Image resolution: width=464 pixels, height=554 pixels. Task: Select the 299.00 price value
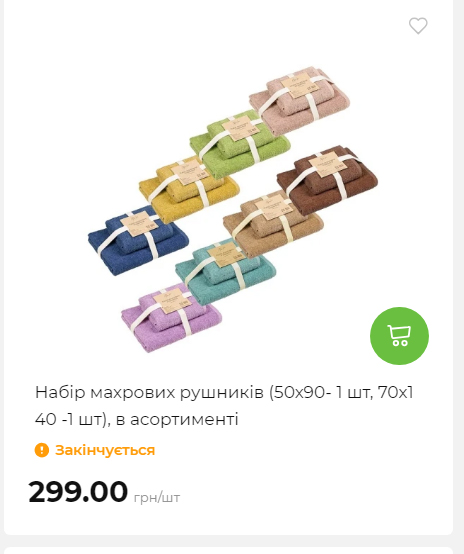78,491
